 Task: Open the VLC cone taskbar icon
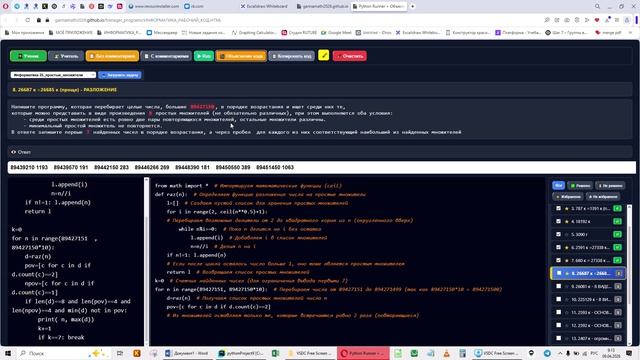tap(446, 353)
